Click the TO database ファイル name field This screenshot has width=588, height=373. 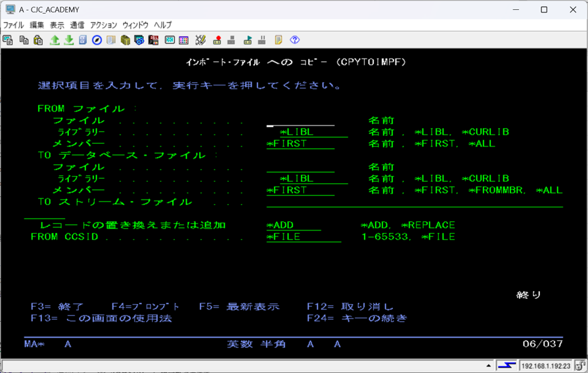point(300,167)
